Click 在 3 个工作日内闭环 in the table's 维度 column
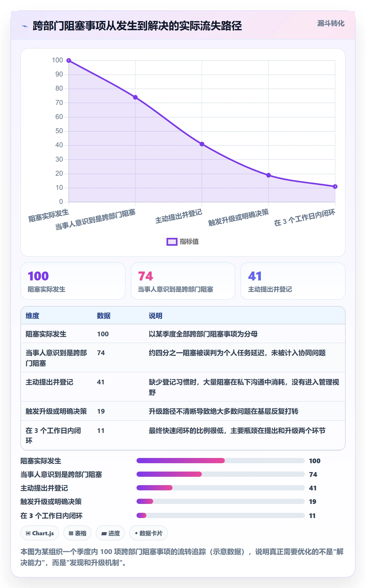The image size is (366, 588). tap(53, 436)
